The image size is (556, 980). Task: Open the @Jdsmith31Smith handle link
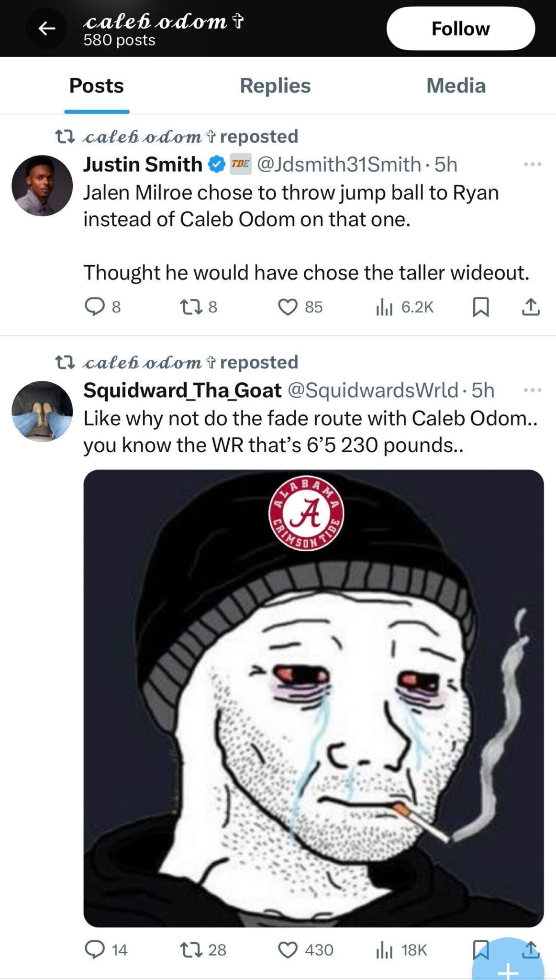pyautogui.click(x=339, y=165)
